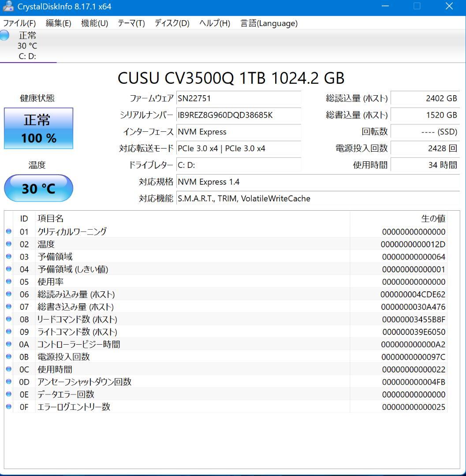Open the 機能(U) menu
The width and height of the screenshot is (466, 476).
(93, 23)
